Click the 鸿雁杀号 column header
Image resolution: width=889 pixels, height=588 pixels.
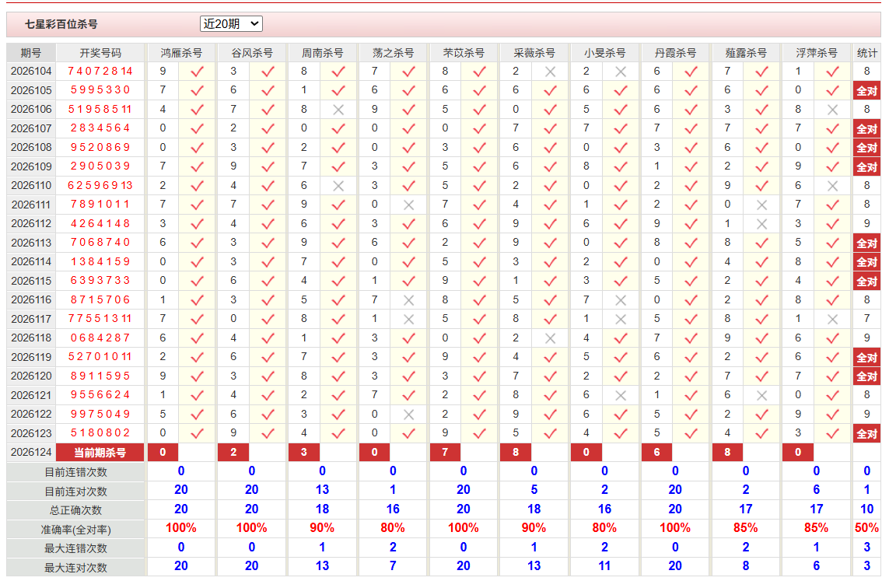(181, 53)
